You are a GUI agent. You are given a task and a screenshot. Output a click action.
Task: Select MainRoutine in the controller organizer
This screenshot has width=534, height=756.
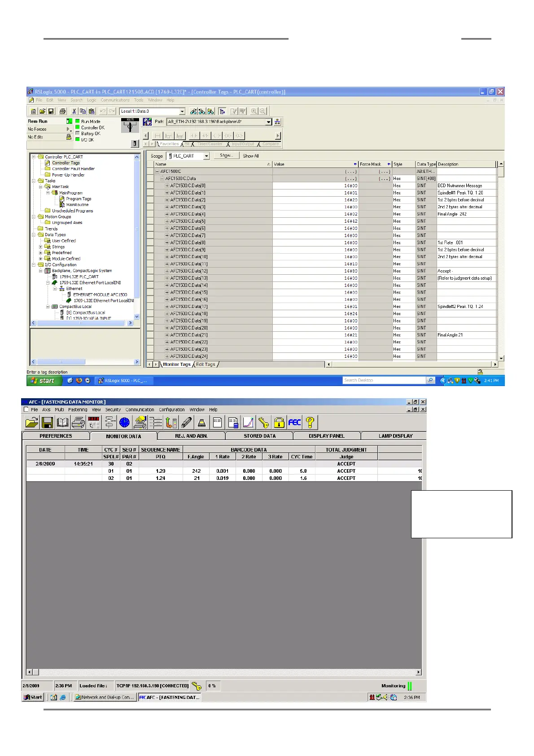pyautogui.click(x=77, y=205)
